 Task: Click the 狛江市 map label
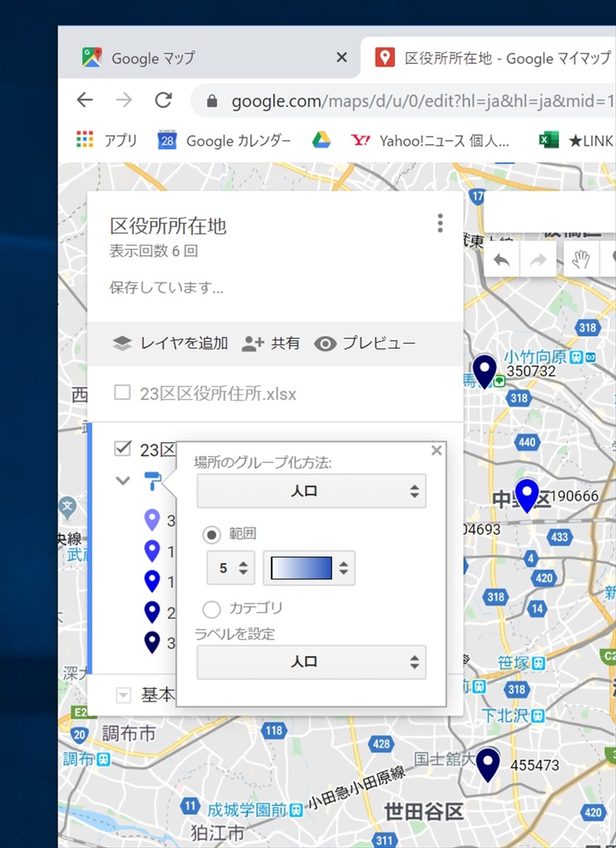217,833
